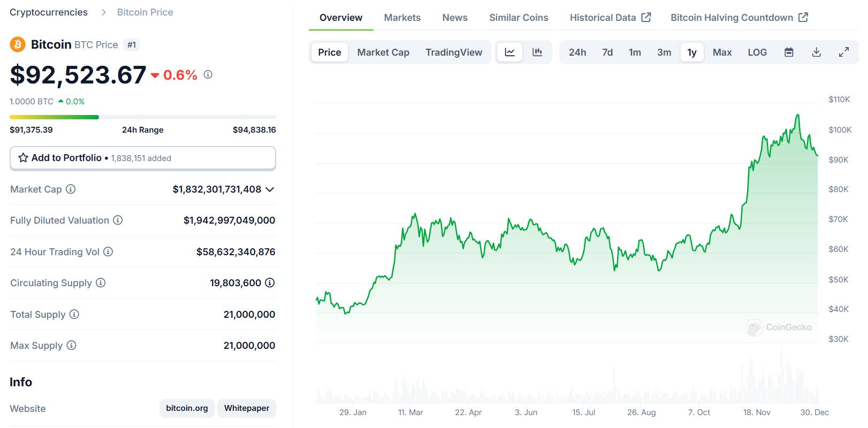Click the Max Supply info icon

71,345
